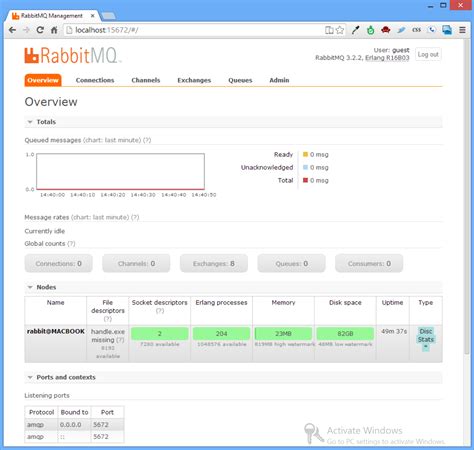Click the blue Unacknowledged legend swatch

point(305,167)
